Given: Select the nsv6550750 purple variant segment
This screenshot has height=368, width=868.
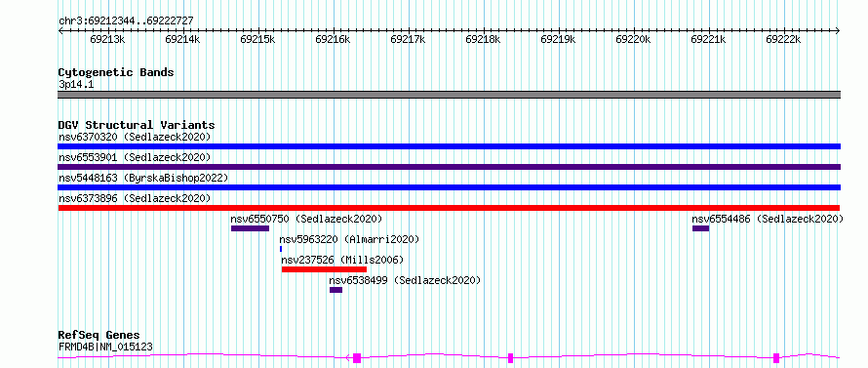Looking at the screenshot, I should pos(251,228).
